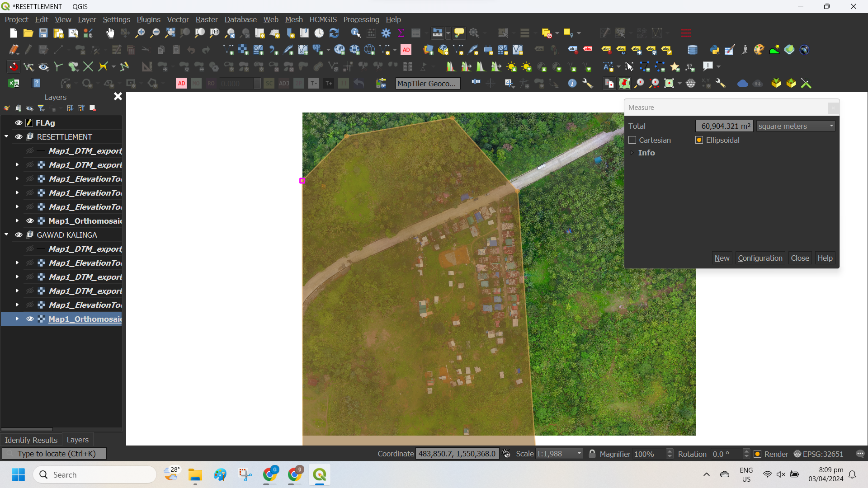Click the Refresh map icon

(334, 33)
